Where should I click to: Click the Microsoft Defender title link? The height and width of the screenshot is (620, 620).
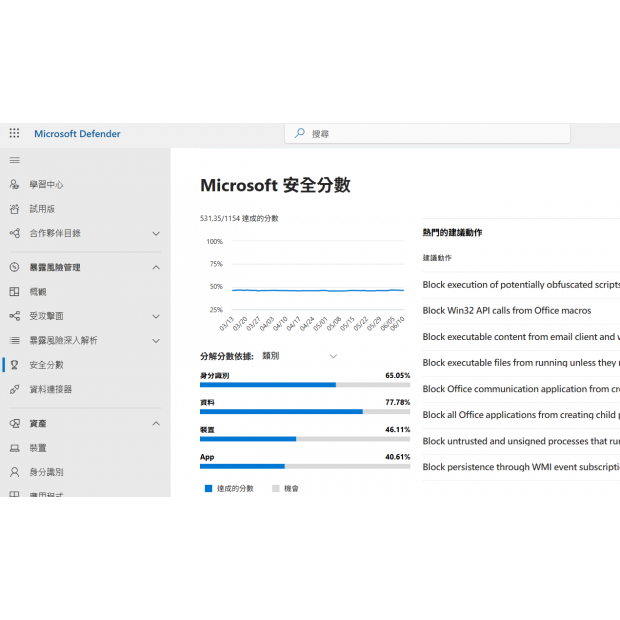tap(77, 133)
